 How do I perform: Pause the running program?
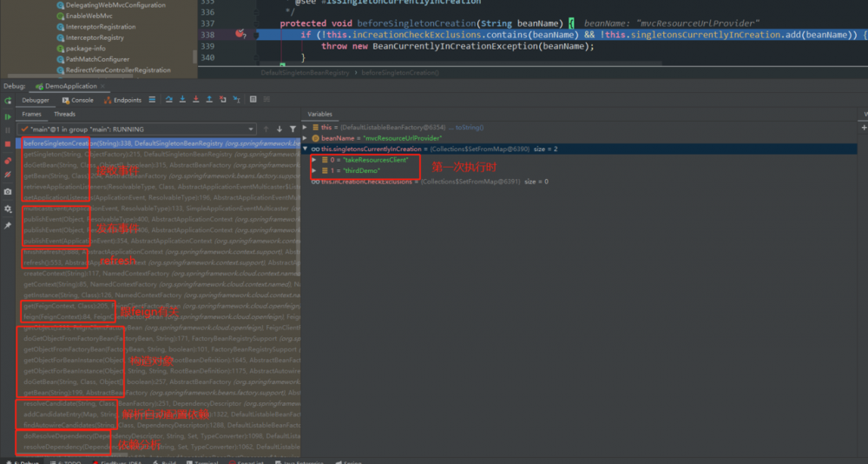pos(8,130)
